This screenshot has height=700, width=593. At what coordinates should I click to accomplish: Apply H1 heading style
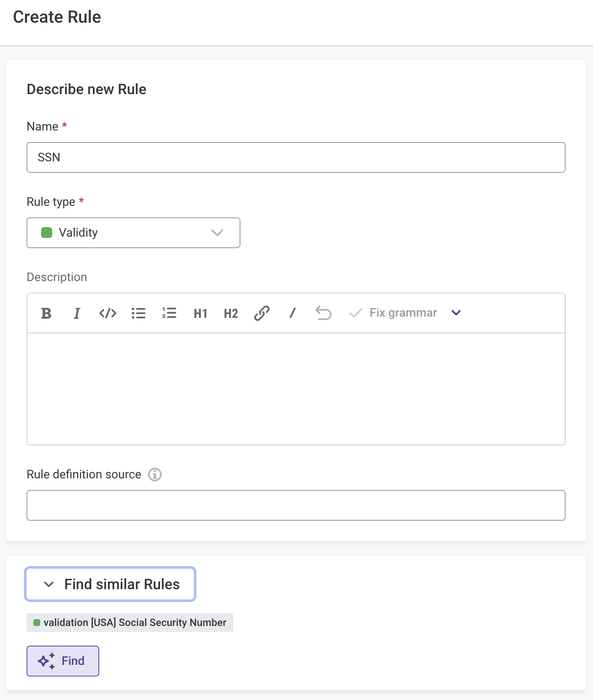coord(200,313)
